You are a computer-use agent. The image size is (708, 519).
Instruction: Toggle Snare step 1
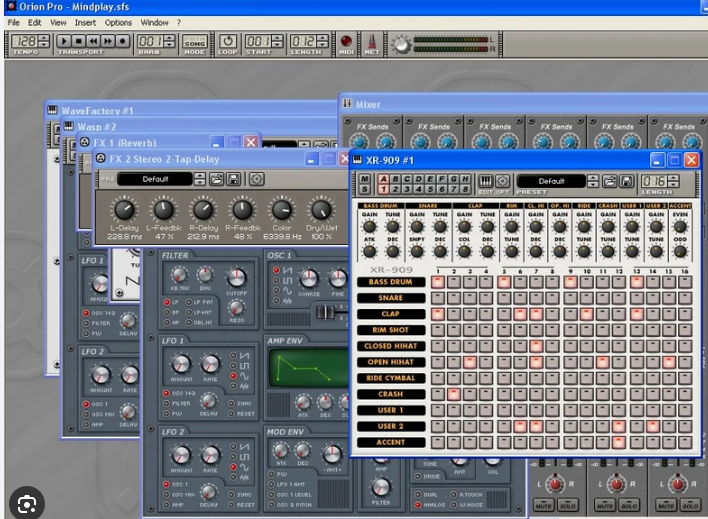click(x=438, y=298)
